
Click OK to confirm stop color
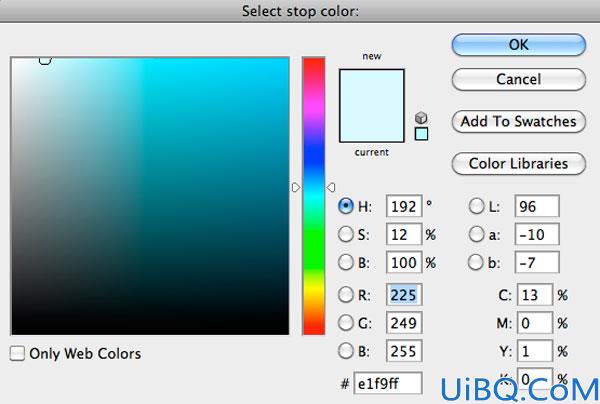pos(518,45)
